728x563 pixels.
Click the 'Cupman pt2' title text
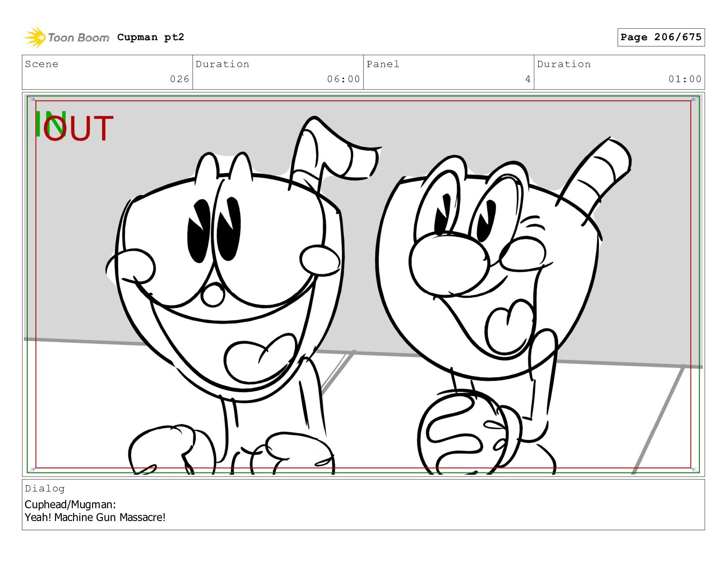pyautogui.click(x=150, y=37)
